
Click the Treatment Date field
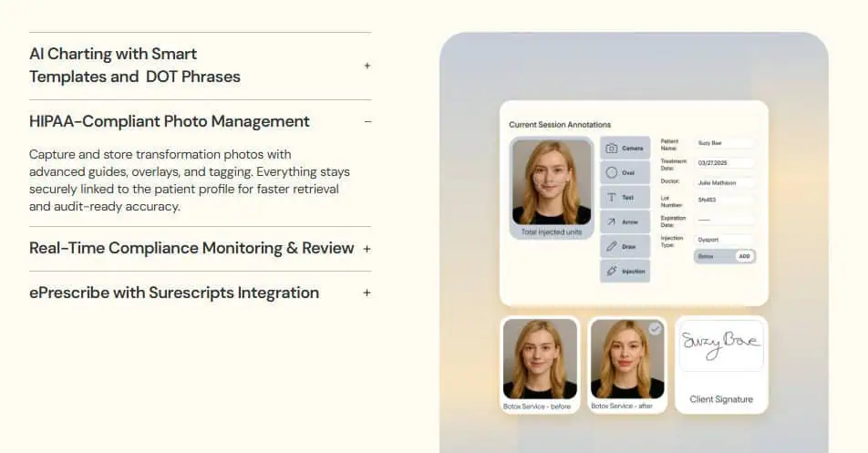(x=724, y=162)
